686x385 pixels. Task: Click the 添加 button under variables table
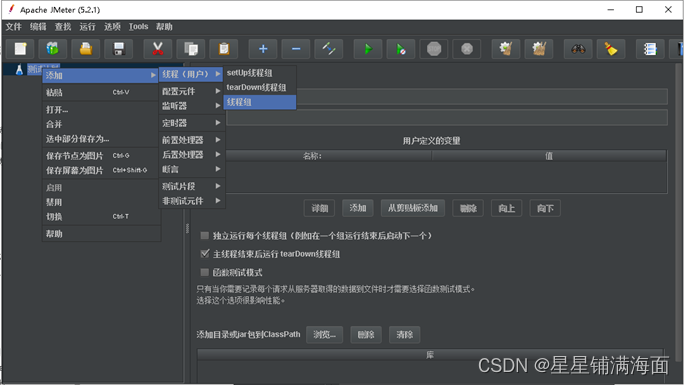(358, 208)
